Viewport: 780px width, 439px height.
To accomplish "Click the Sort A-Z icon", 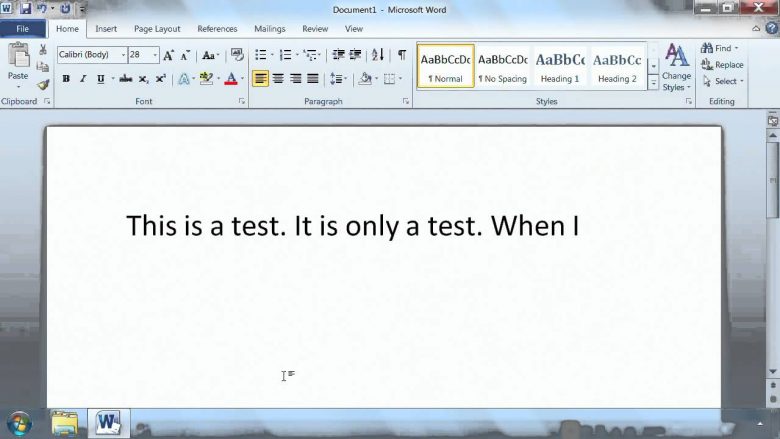I will [378, 55].
